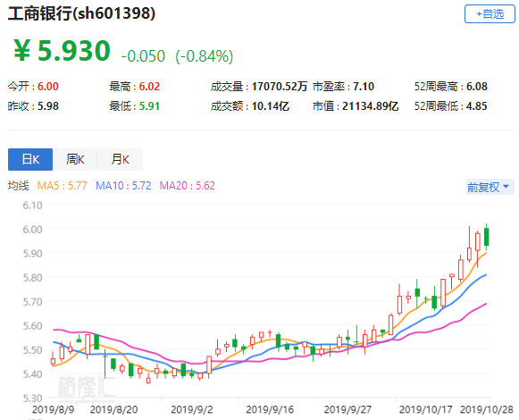
Task: Click the 2019/10/28 date axis label
Action: click(x=487, y=409)
